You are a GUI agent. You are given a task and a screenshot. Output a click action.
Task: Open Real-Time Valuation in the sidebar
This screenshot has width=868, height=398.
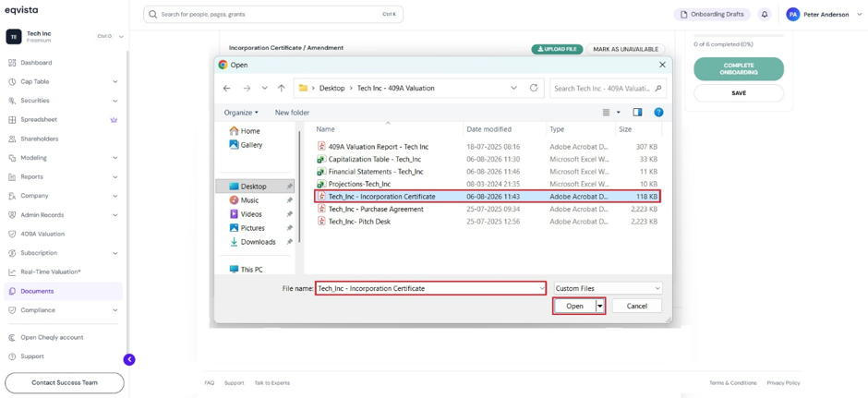point(51,271)
